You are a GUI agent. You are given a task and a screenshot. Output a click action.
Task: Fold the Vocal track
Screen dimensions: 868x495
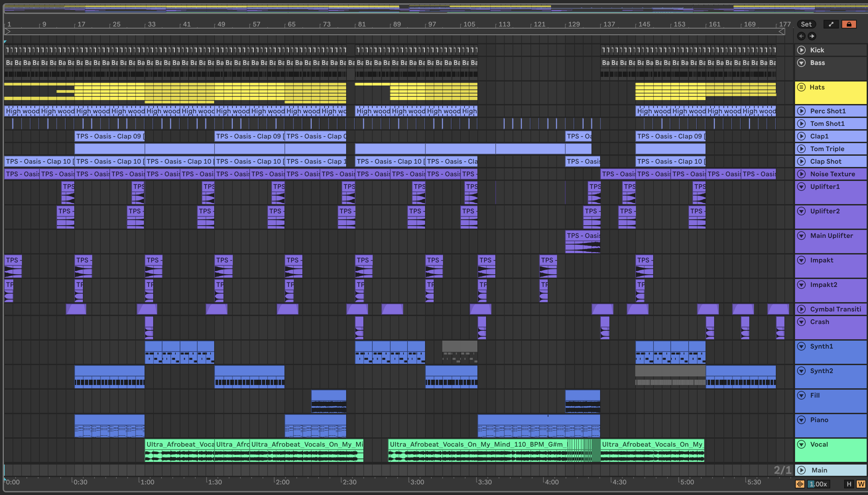coord(801,444)
